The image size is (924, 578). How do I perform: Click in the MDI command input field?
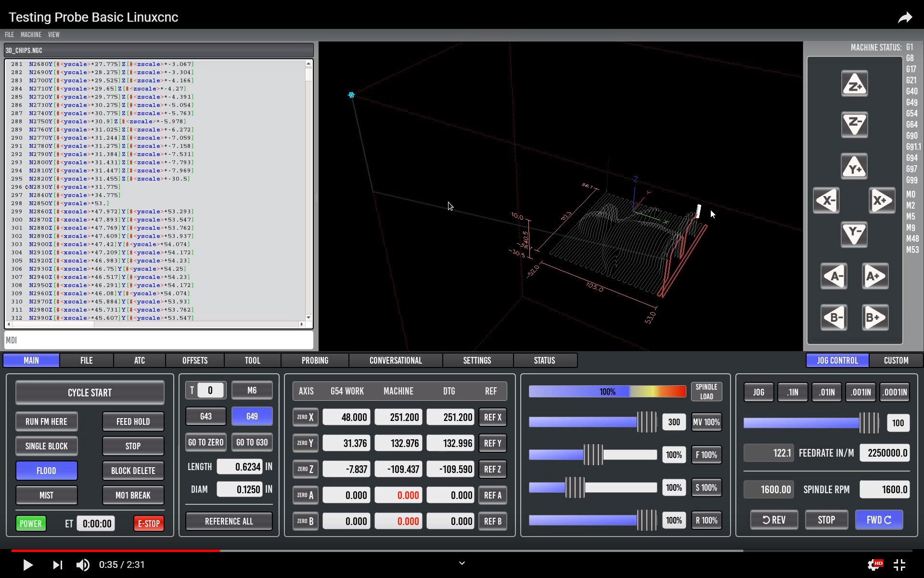[159, 340]
